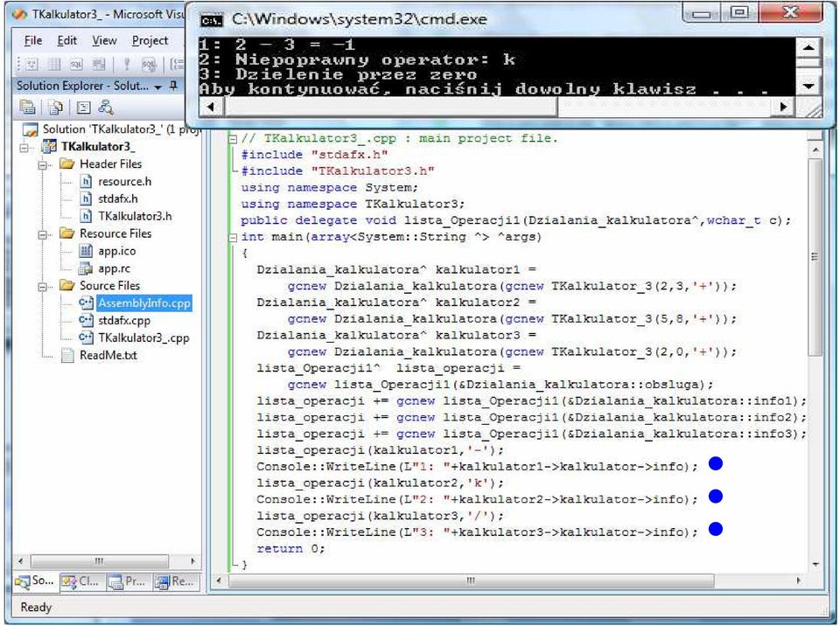This screenshot has height=626, width=840.
Task: Click the cmd window scroll up arrow
Action: point(808,48)
